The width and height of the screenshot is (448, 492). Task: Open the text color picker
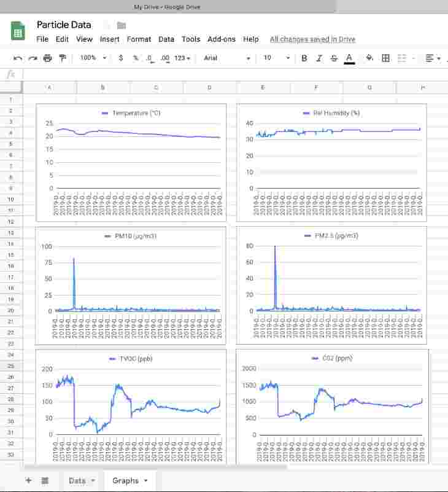tap(349, 58)
